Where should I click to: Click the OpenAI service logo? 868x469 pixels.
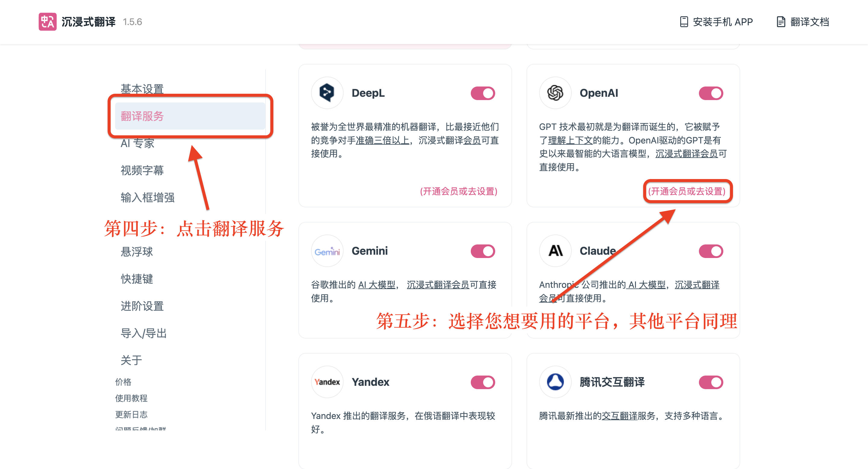click(555, 93)
